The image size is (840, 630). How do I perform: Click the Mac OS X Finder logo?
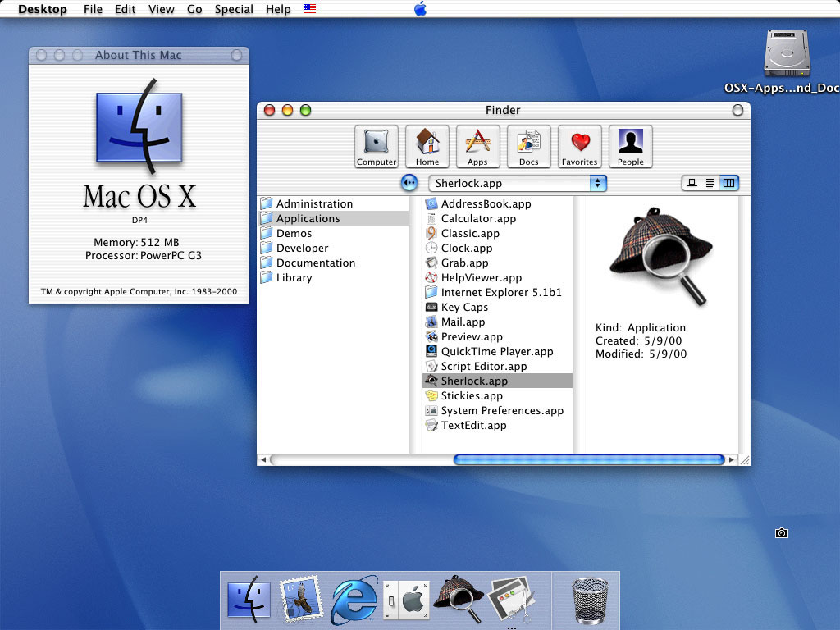(139, 127)
